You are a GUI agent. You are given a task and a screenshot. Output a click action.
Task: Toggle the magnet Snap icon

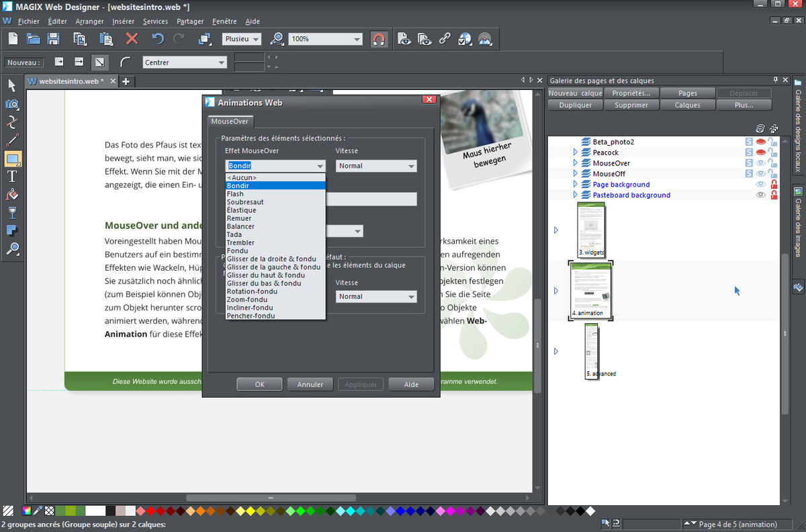pos(379,39)
